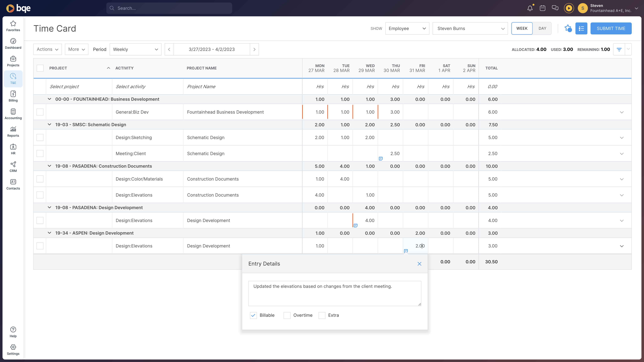644x362 pixels.
Task: Open Reports from the sidebar
Action: point(13,132)
